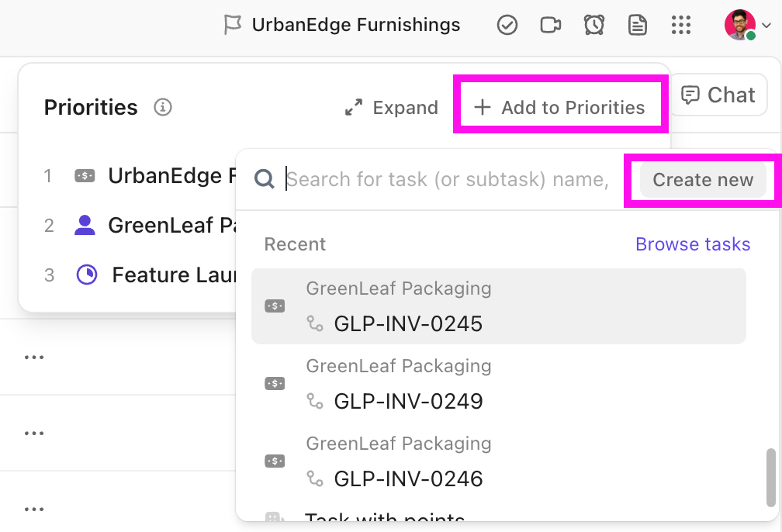Open the apps grid icon
The image size is (782, 532).
click(681, 24)
